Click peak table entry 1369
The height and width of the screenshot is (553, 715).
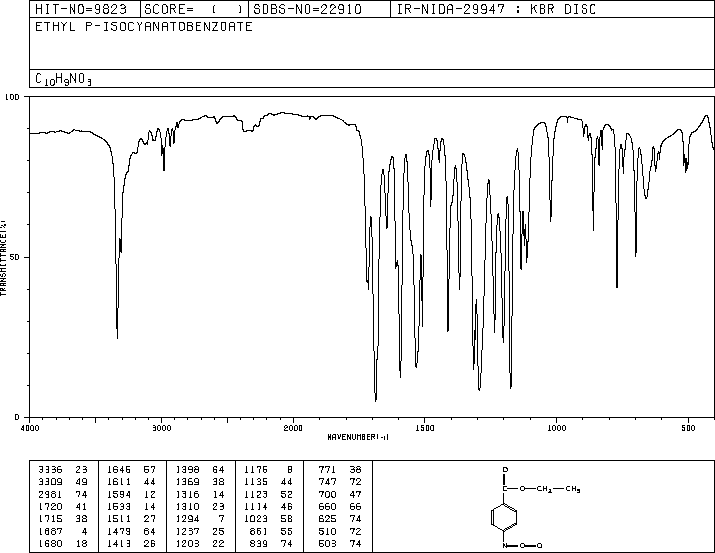(x=187, y=482)
